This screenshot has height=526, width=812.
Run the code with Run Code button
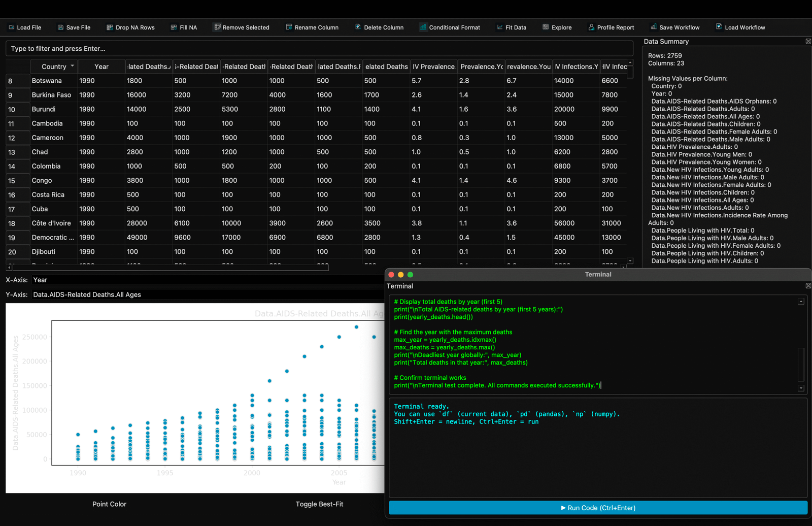coord(598,508)
